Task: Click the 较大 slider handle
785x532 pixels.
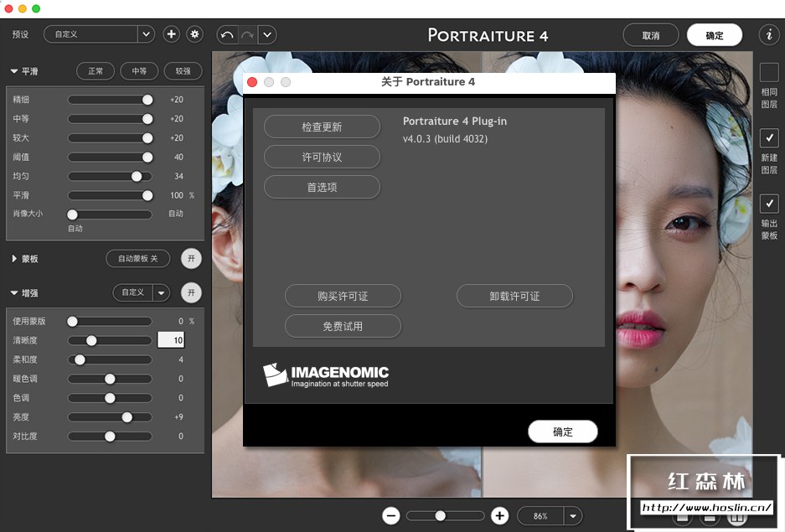Action: click(147, 137)
